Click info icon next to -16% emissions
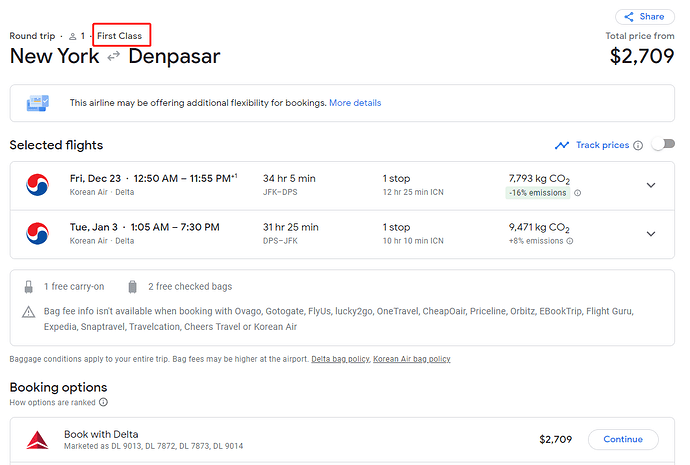The image size is (690, 465). [577, 193]
